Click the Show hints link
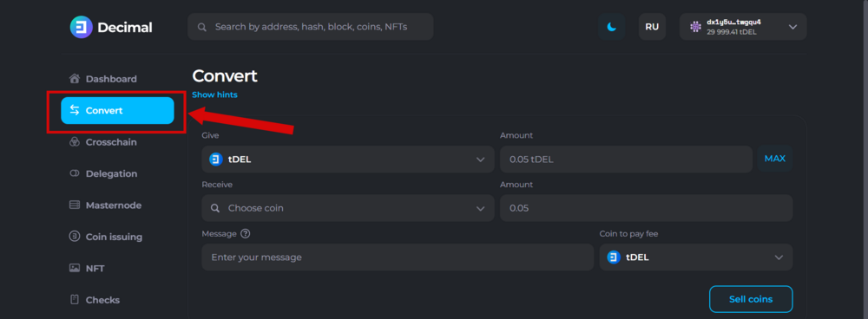This screenshot has height=319, width=868. [214, 94]
